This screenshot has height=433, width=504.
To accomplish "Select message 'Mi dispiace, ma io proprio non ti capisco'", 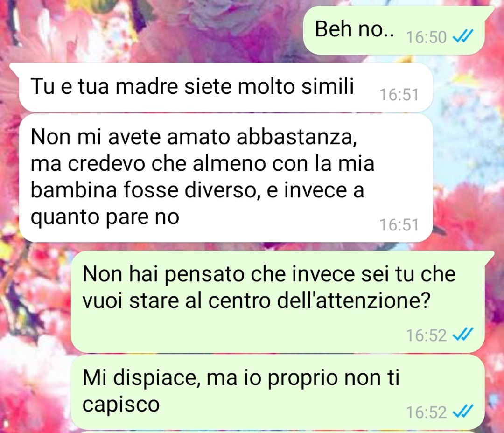I will 278,391.
